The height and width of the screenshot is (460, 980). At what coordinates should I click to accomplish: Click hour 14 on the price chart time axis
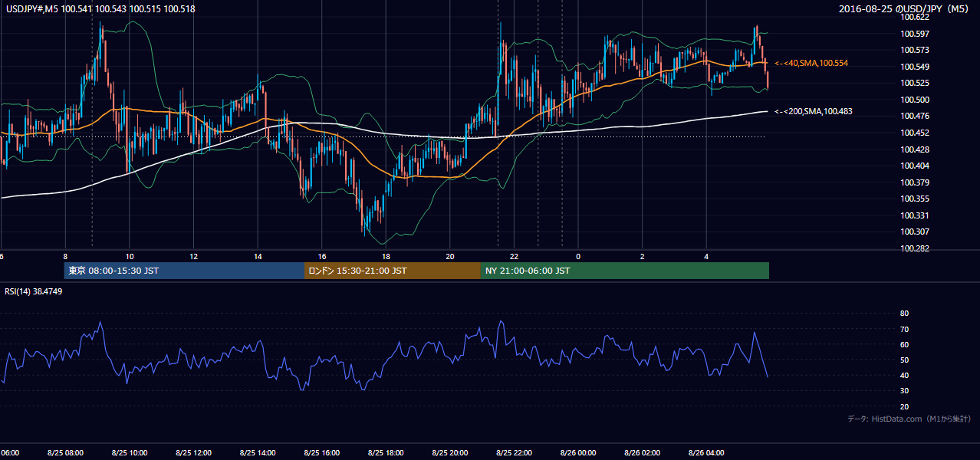tap(258, 257)
